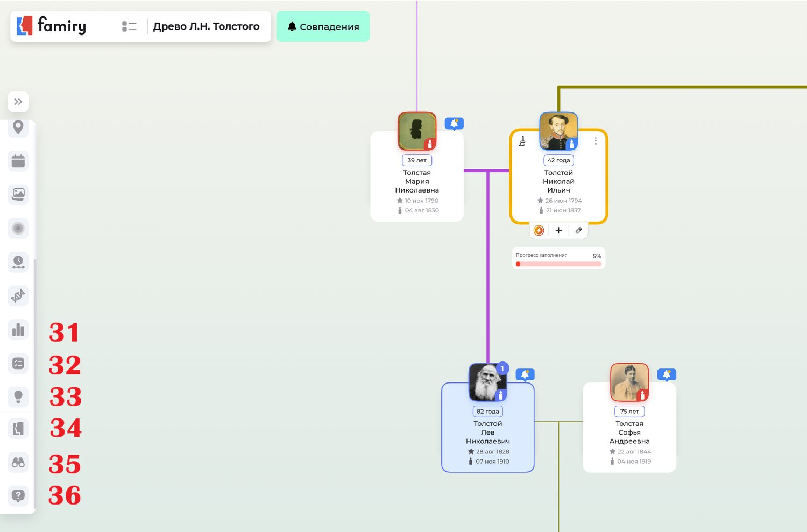Open three-dot menu on Николай Ильич card
Screen dimensions: 807x532
tap(596, 141)
